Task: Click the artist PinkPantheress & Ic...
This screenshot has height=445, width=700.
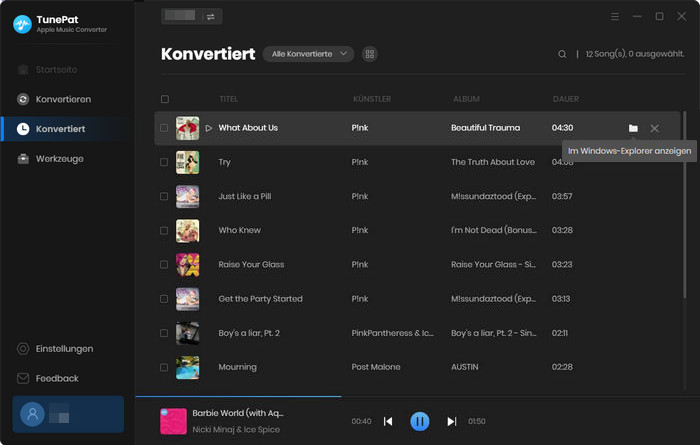Action: tap(392, 333)
